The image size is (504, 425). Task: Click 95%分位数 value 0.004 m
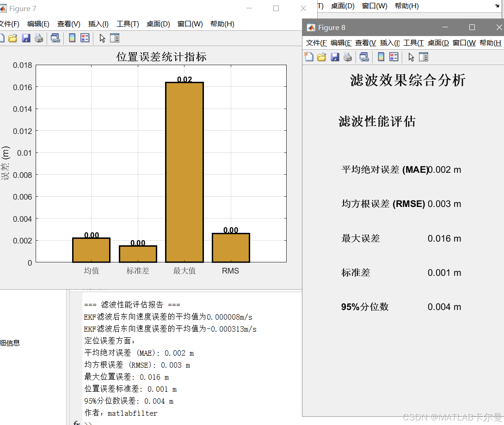tap(444, 307)
